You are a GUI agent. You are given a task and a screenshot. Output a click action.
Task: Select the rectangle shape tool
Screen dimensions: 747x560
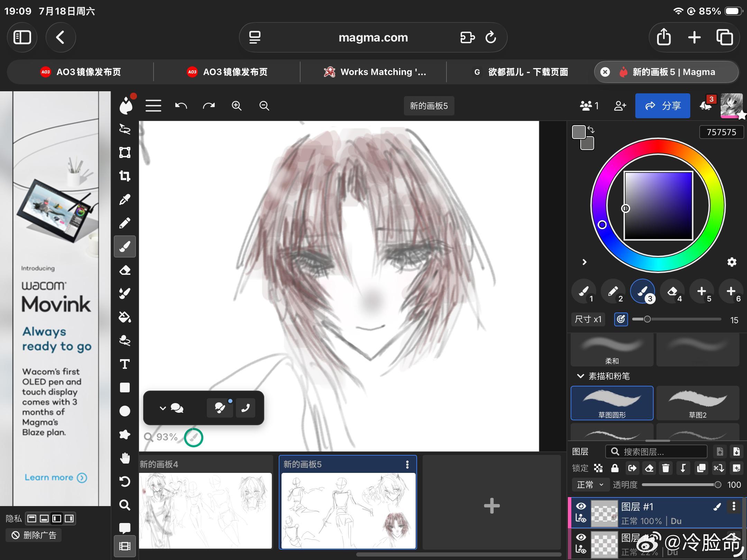125,388
